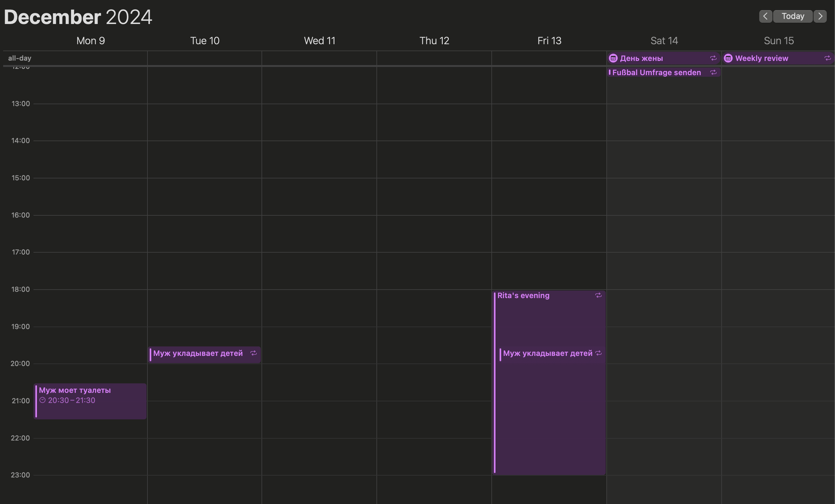Click repeat icon on Tuesday's Муж укладывает детей
Screen dimensions: 835x504
click(x=254, y=353)
